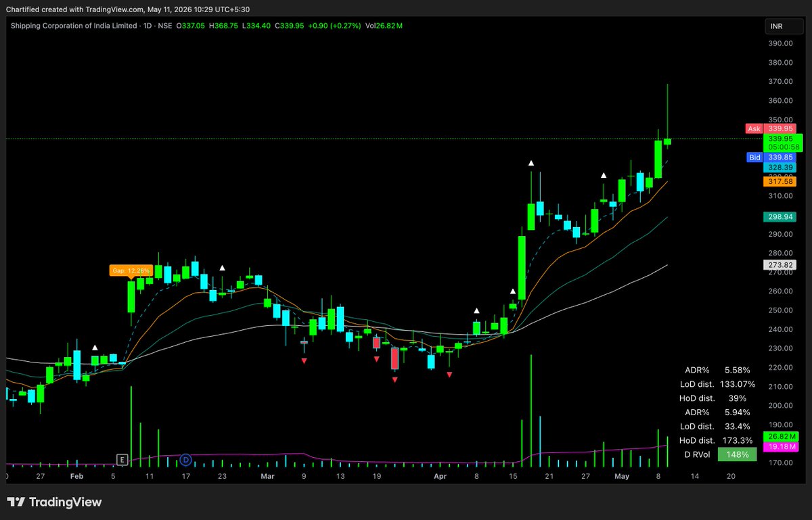The image size is (812, 520).
Task: Click the red Ask 339.95 label
Action: [x=771, y=128]
